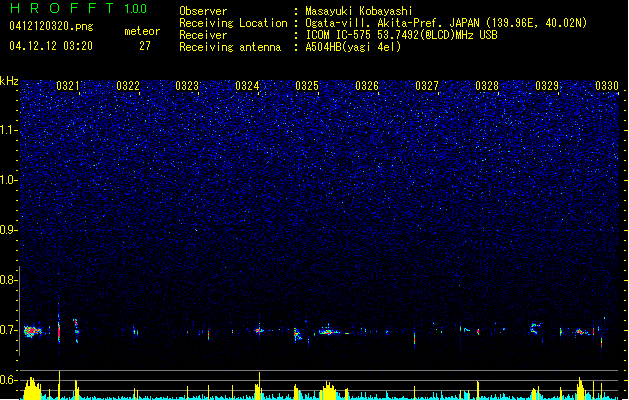Click the A504HB(yagi 4el) antenna text
This screenshot has width=629, height=400.
point(353,47)
